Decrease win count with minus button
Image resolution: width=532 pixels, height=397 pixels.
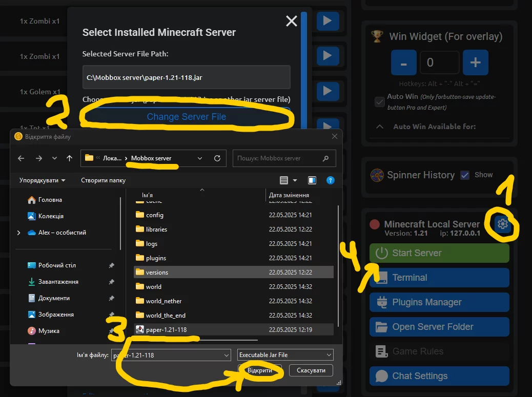pos(404,62)
